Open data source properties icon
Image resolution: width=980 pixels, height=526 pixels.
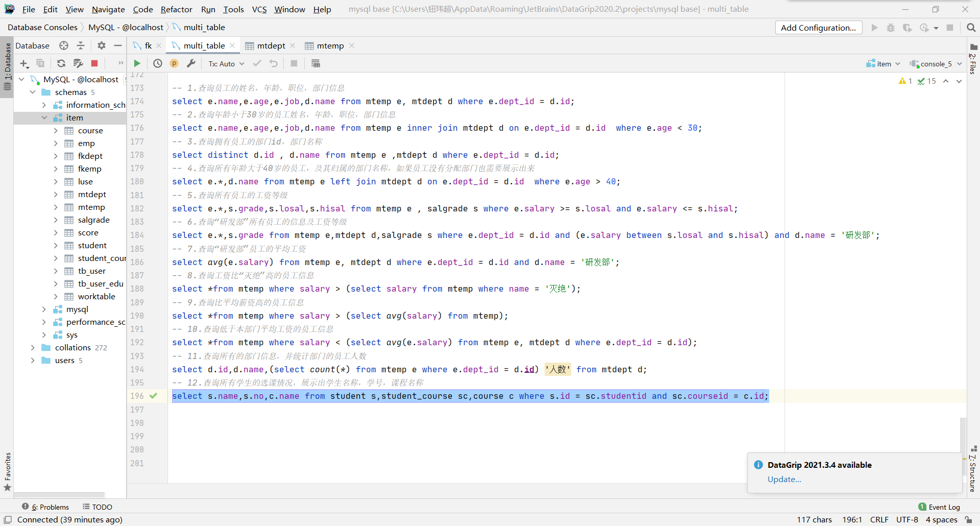pos(78,63)
